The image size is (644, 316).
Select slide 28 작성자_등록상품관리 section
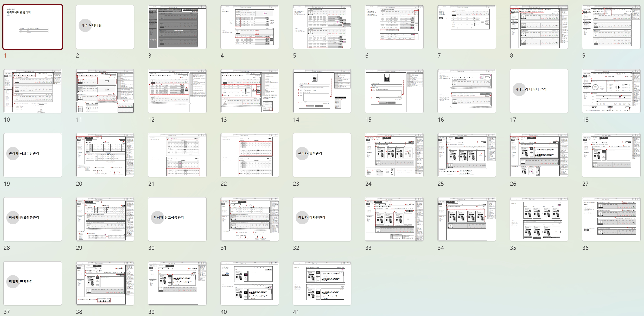tap(33, 219)
